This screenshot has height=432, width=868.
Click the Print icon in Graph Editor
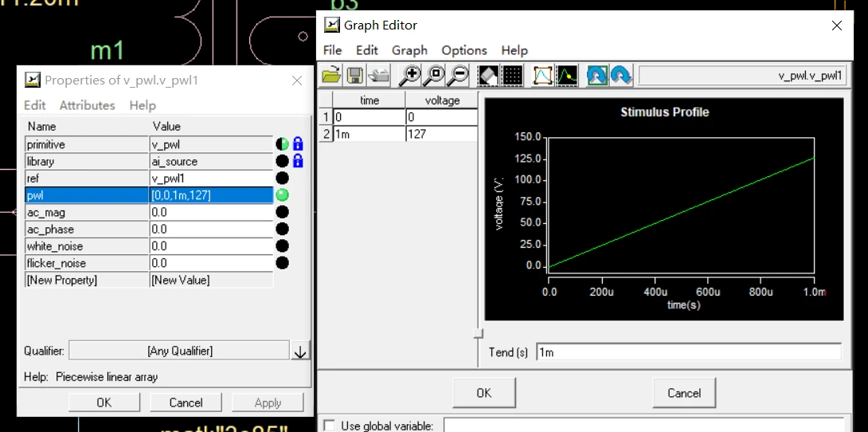(378, 75)
